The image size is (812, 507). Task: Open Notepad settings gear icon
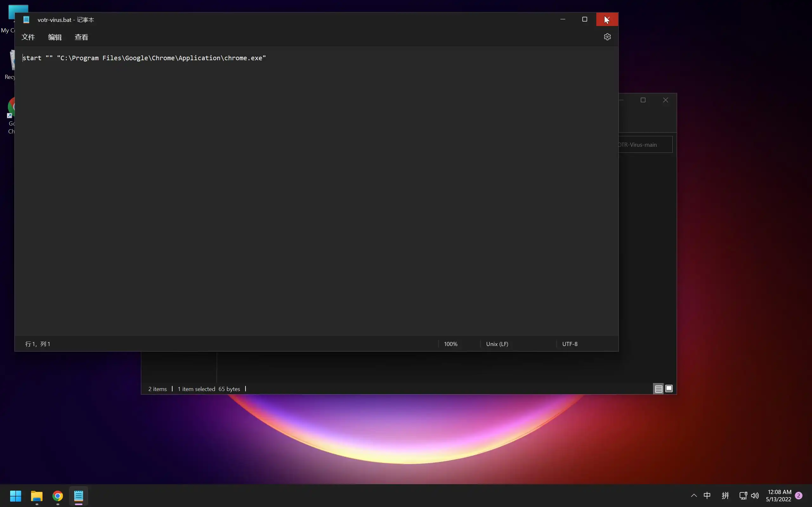[x=607, y=37]
